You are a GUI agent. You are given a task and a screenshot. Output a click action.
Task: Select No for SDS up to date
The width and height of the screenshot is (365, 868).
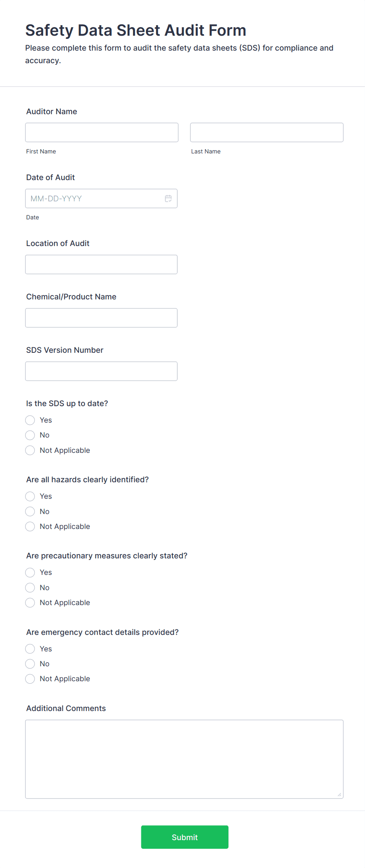tap(30, 435)
